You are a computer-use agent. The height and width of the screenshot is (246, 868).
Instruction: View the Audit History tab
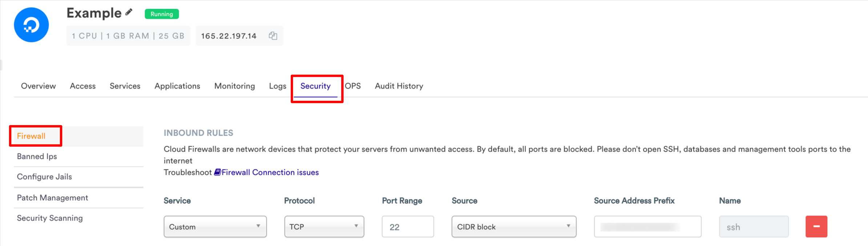tap(399, 86)
